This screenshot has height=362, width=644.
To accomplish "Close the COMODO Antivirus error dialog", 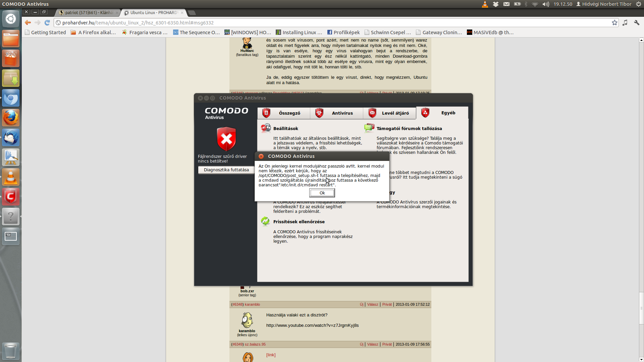I will tap(261, 156).
